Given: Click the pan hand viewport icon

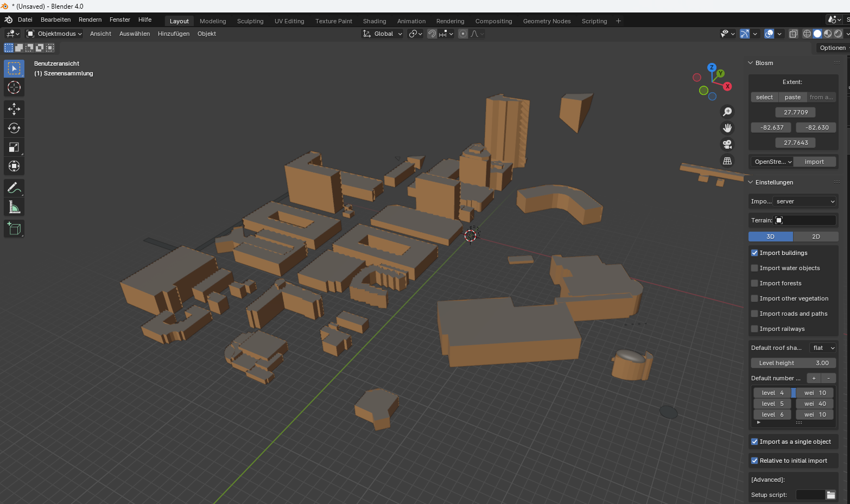Looking at the screenshot, I should (727, 128).
